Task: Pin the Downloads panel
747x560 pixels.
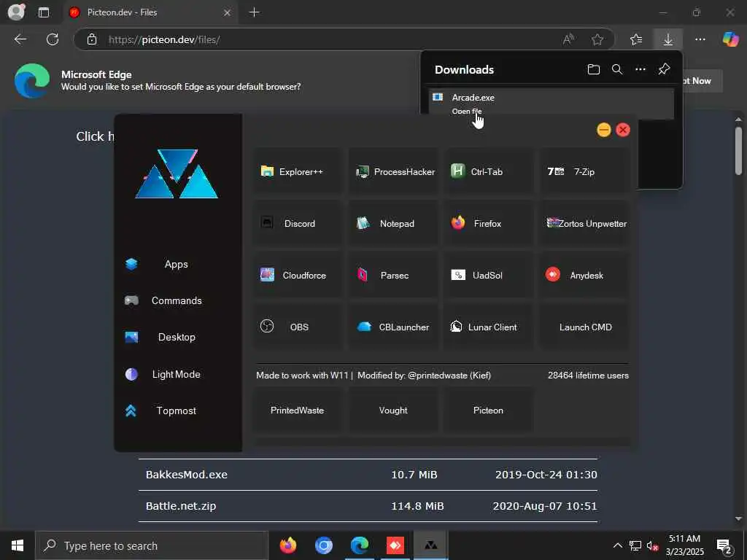Action: 664,69
